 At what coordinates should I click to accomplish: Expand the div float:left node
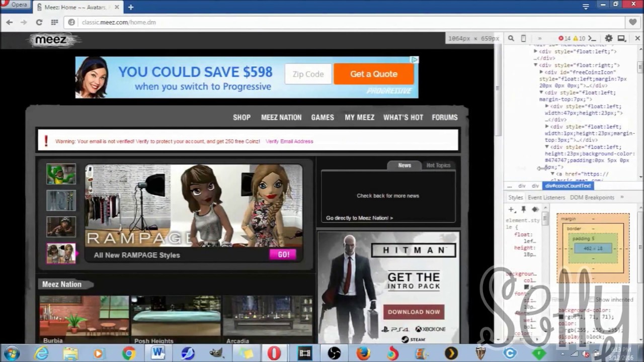click(x=536, y=51)
